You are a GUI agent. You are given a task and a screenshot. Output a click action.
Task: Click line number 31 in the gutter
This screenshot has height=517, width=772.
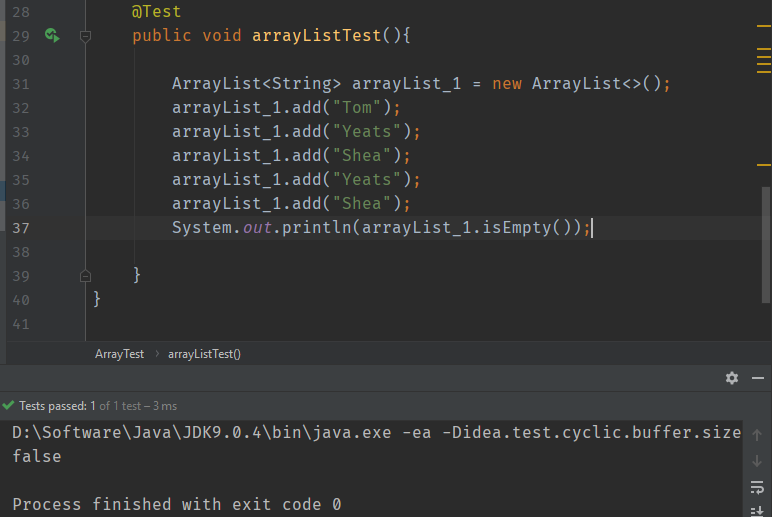click(21, 84)
